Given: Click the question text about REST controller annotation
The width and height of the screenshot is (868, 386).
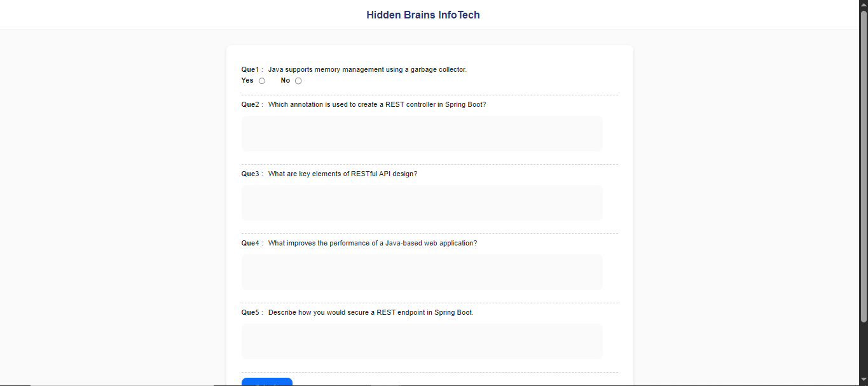Looking at the screenshot, I should 377,104.
